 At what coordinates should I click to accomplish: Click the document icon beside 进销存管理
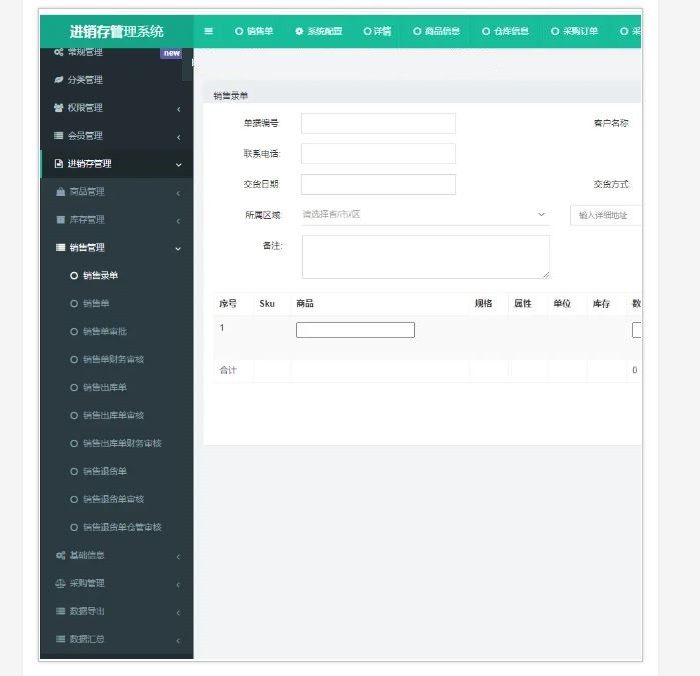pos(58,164)
